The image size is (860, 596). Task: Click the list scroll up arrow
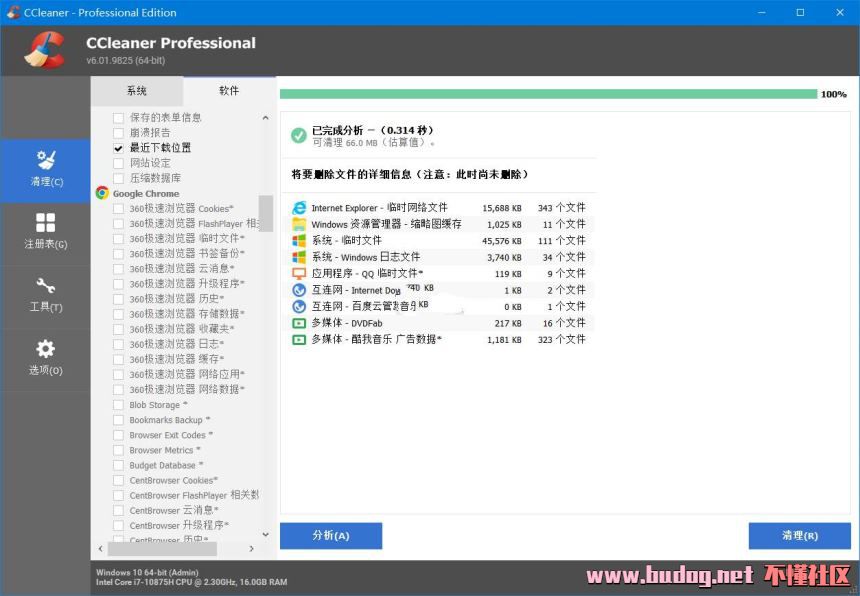pos(265,118)
